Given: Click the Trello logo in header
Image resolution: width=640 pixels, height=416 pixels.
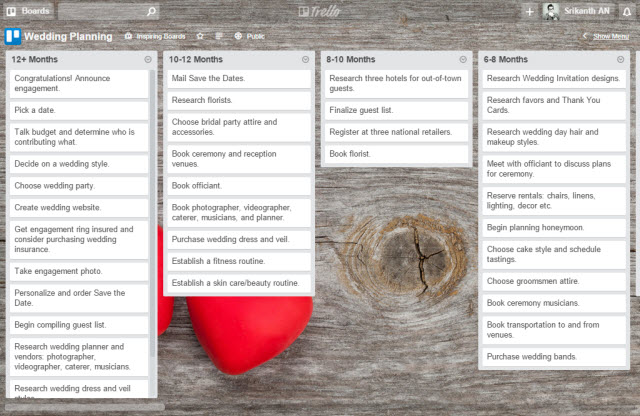Looking at the screenshot, I should pos(320,11).
